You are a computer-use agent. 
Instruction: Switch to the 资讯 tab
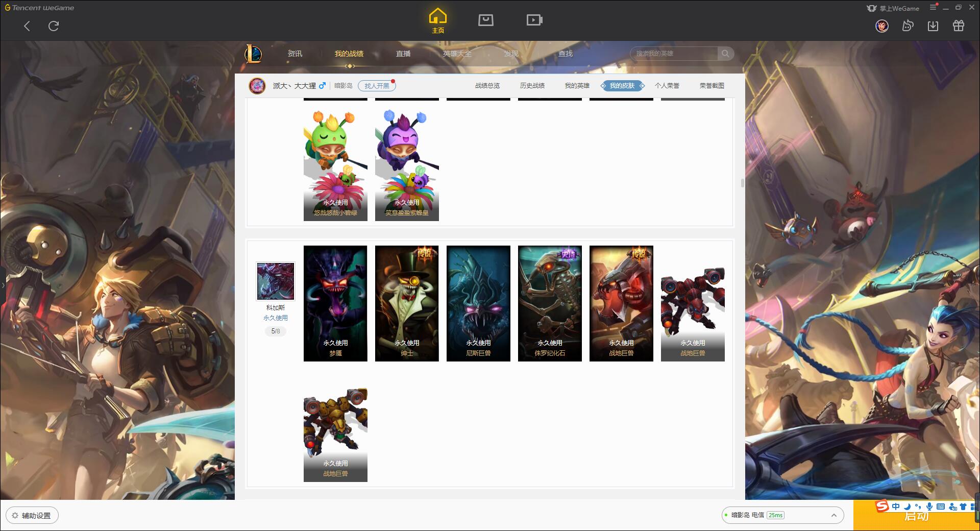pyautogui.click(x=295, y=54)
